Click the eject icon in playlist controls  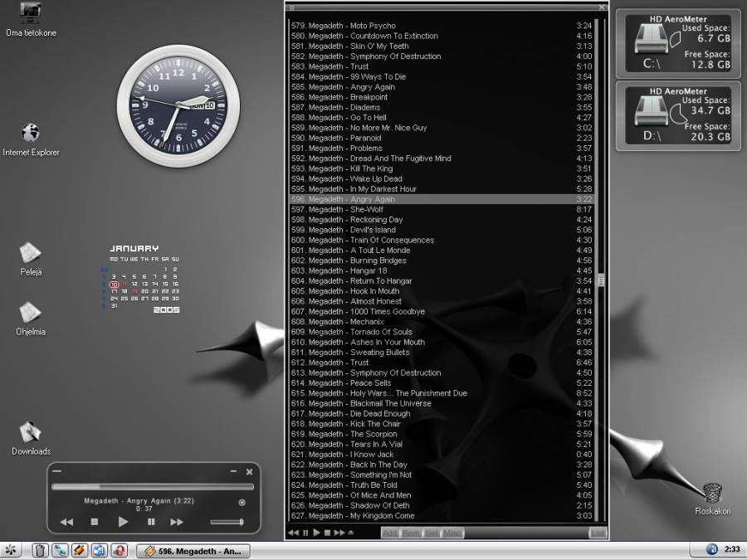(350, 533)
